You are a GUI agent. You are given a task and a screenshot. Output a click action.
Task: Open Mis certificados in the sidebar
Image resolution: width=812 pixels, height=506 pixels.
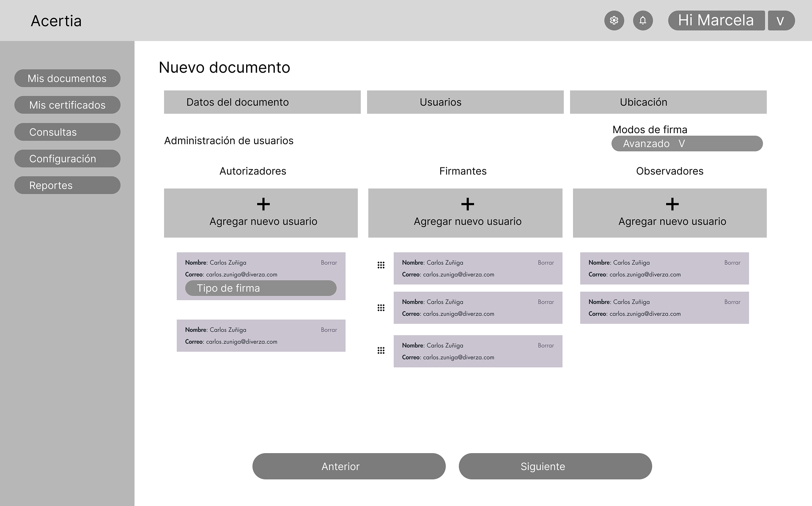[x=67, y=105]
